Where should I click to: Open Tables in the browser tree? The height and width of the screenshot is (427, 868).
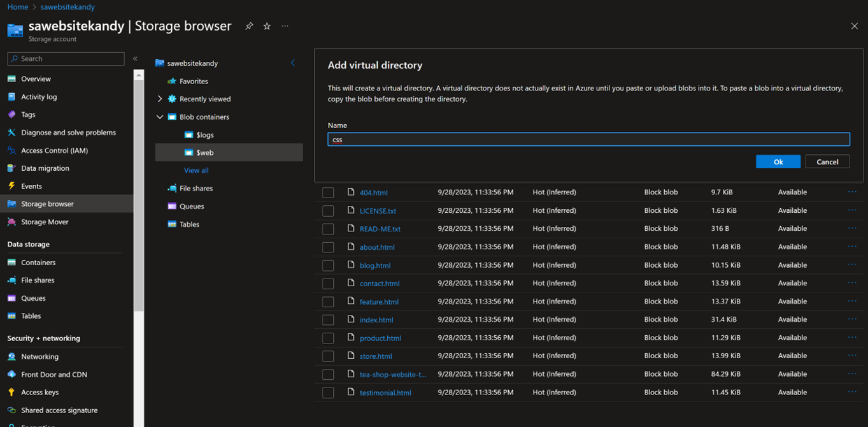tap(189, 224)
